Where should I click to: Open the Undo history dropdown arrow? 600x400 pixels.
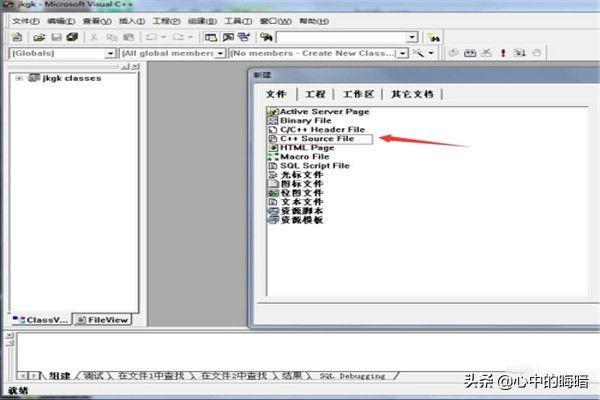pyautogui.click(x=163, y=37)
